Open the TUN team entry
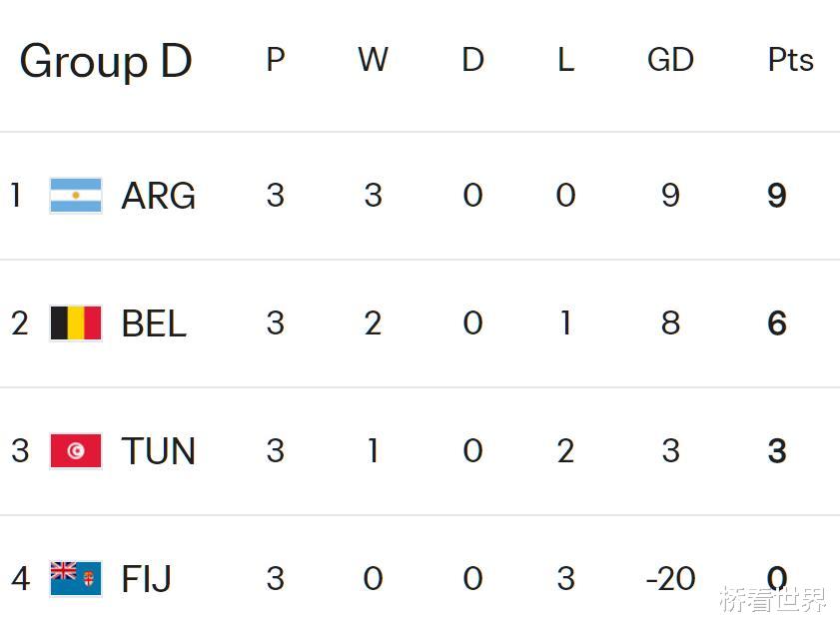The height and width of the screenshot is (630, 840). (x=158, y=451)
